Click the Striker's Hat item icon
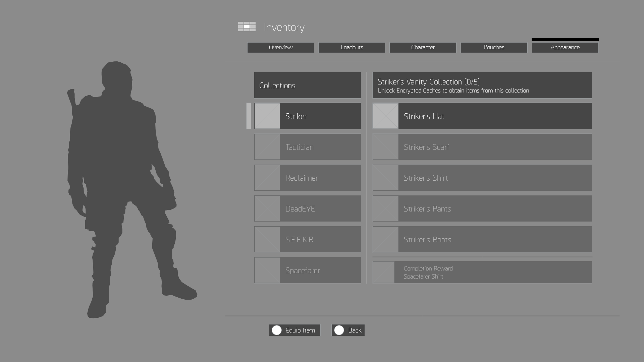Screen dimensions: 644x362 (386, 116)
